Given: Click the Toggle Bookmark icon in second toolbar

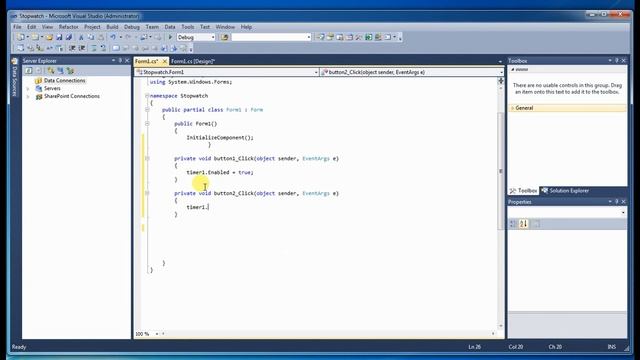Looking at the screenshot, I should (x=116, y=48).
